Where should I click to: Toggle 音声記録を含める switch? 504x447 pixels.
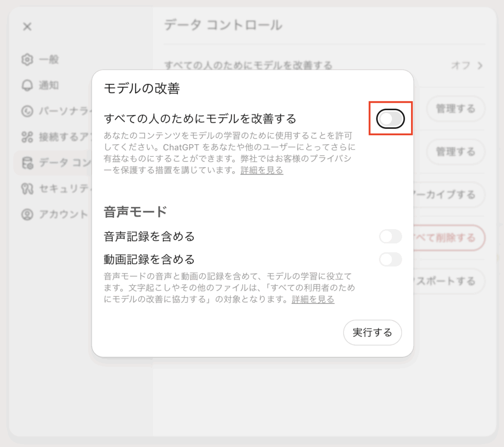point(390,237)
